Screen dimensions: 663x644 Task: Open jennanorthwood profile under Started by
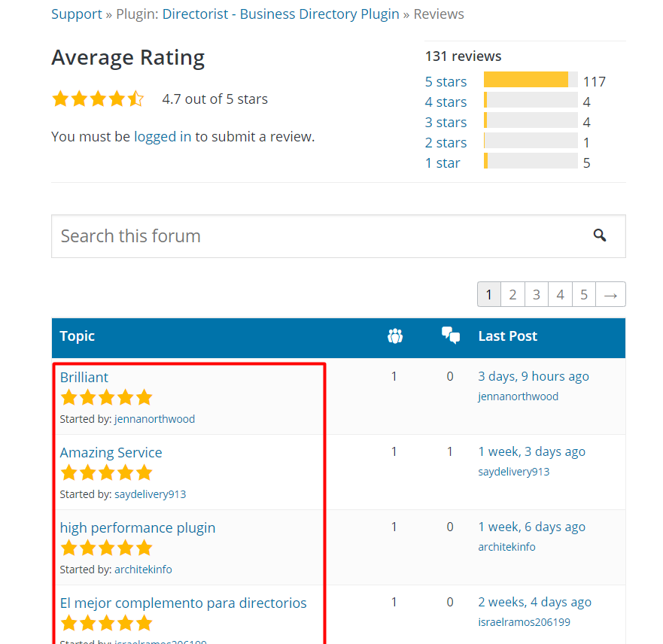pyautogui.click(x=155, y=419)
